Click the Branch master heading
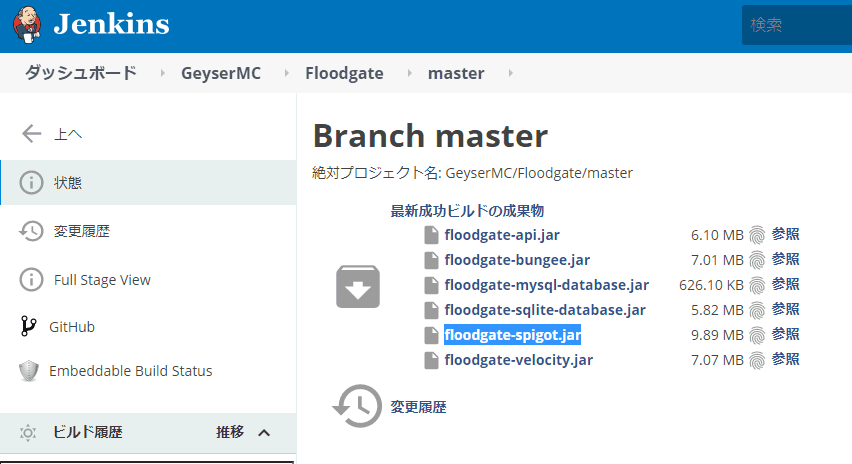The image size is (852, 464). point(430,136)
